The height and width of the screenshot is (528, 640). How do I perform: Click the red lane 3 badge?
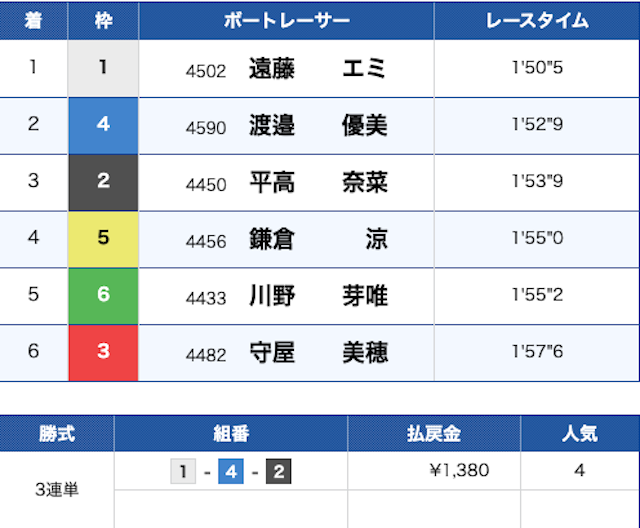click(103, 353)
